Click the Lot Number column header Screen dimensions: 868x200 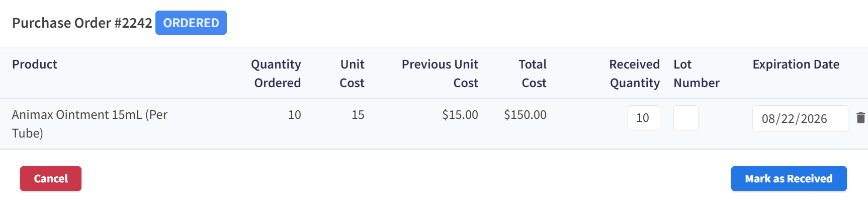(x=697, y=74)
